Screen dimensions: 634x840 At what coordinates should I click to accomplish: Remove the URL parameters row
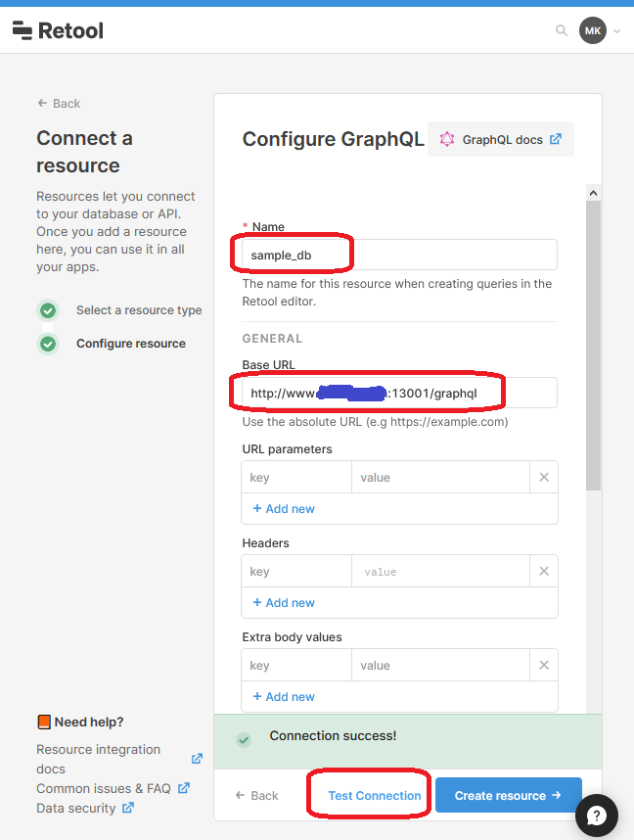coord(544,478)
